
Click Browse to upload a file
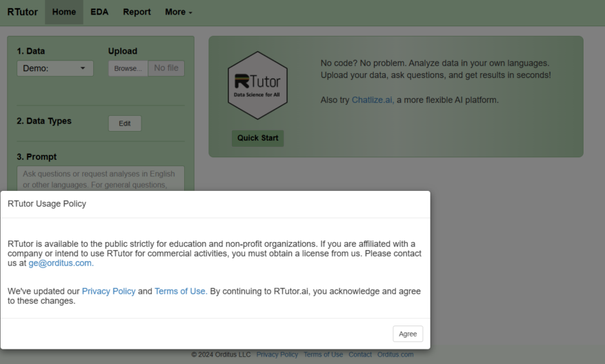(128, 68)
